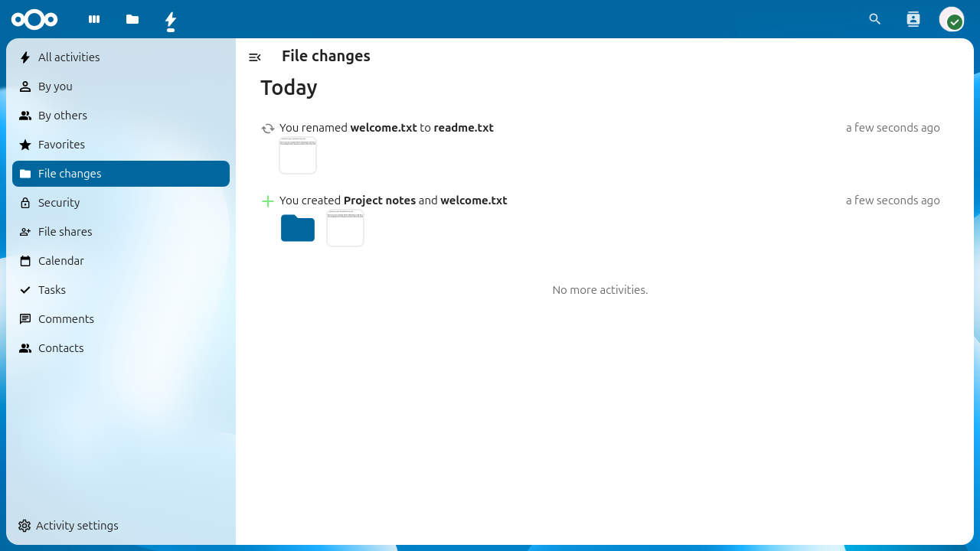Click the welcome.txt thumbnail in created entry

345,228
